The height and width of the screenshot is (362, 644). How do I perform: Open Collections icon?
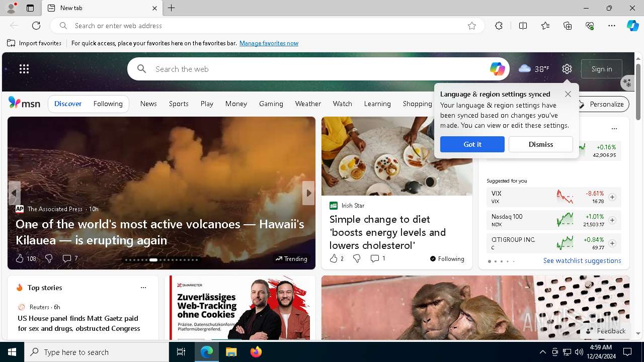point(568,26)
